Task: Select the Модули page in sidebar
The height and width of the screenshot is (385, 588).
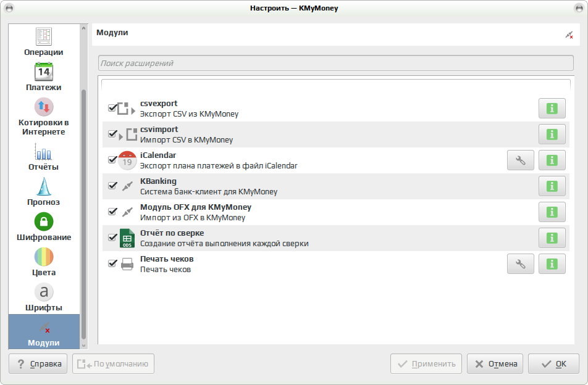Action: point(44,332)
